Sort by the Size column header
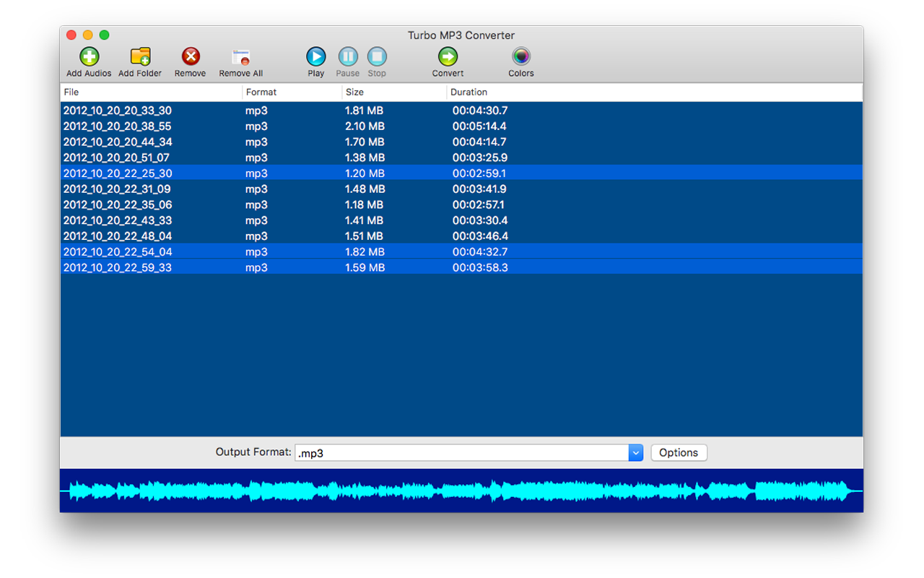924x578 pixels. click(x=395, y=92)
